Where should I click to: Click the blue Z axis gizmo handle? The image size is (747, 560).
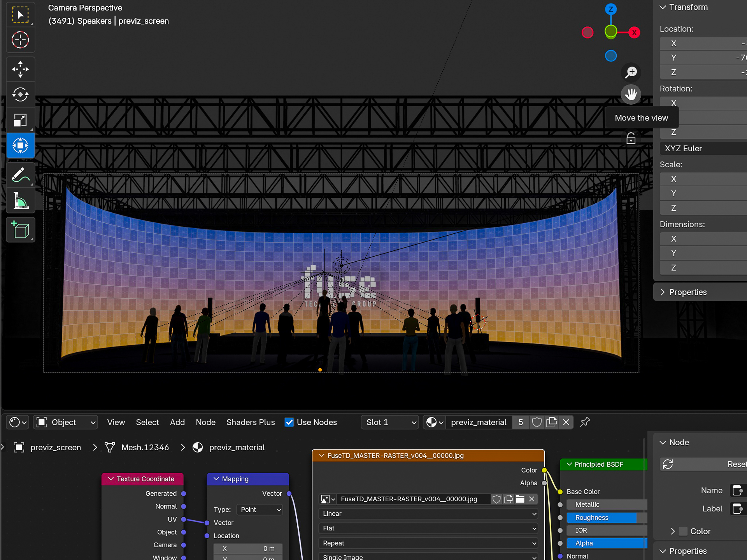click(x=610, y=9)
